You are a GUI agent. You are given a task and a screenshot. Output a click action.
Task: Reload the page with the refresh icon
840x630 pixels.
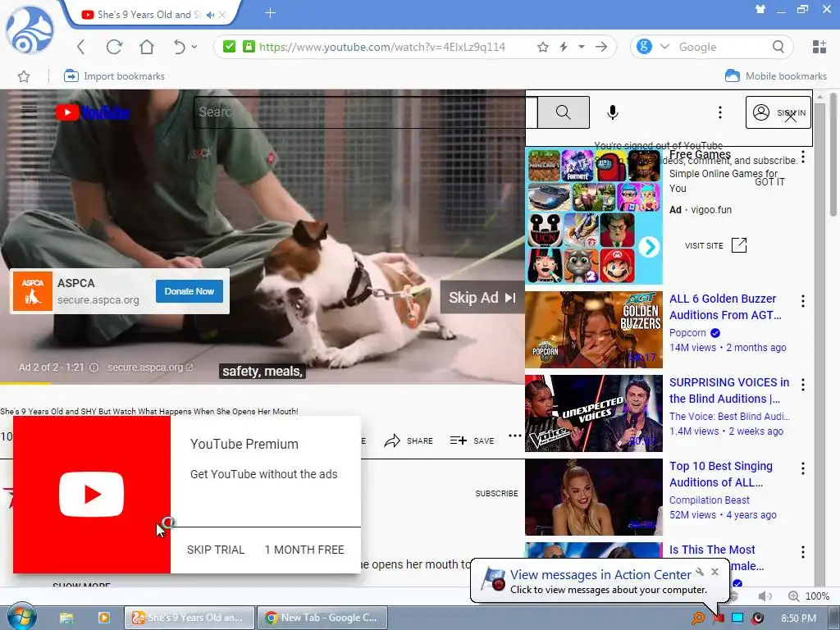click(113, 47)
